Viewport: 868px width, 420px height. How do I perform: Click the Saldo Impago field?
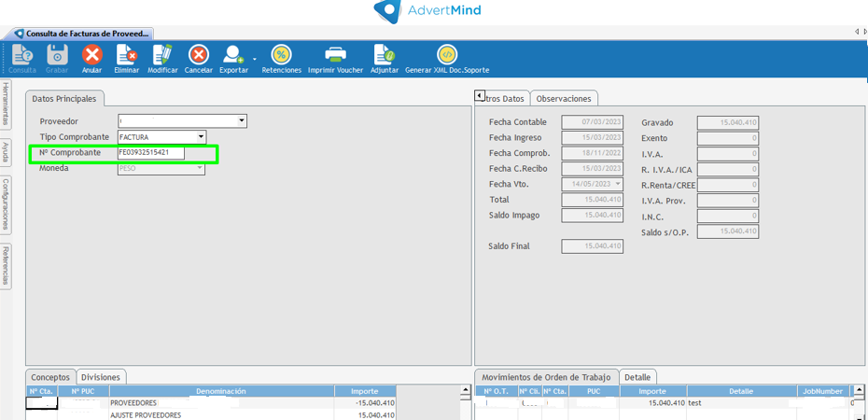593,216
